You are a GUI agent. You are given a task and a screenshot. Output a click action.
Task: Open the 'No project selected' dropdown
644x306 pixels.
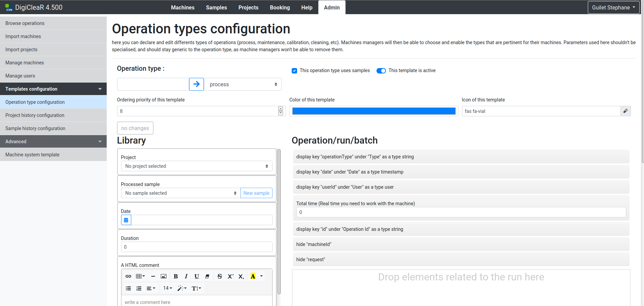coord(196,166)
